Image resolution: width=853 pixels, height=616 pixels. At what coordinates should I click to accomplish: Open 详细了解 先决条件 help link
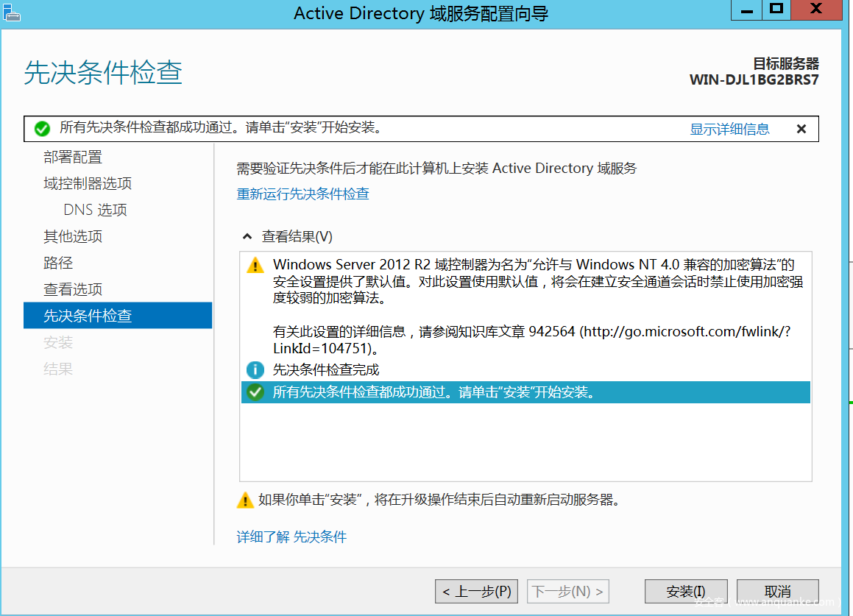291,537
